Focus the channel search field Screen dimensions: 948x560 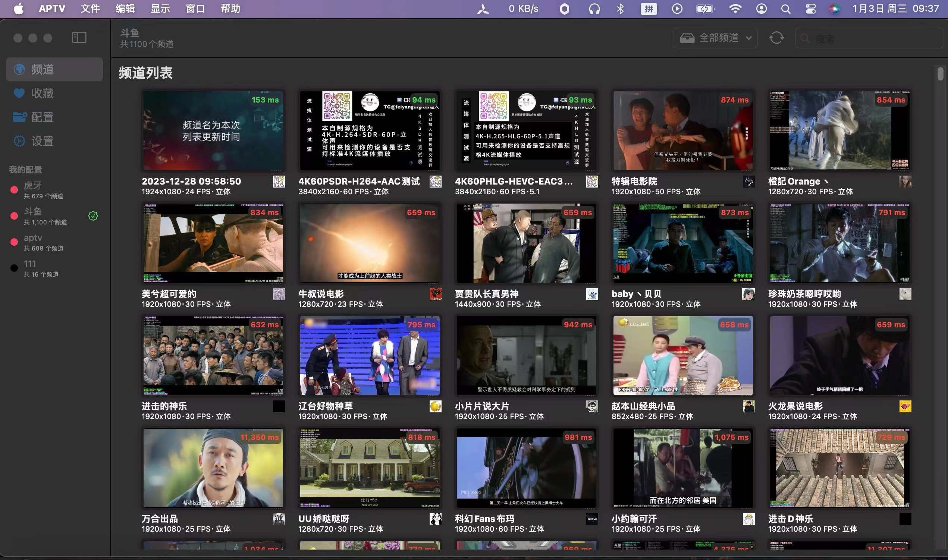point(869,38)
